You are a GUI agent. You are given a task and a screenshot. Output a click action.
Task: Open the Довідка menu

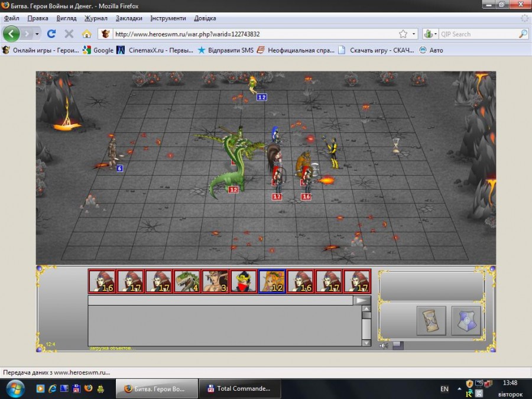point(205,18)
